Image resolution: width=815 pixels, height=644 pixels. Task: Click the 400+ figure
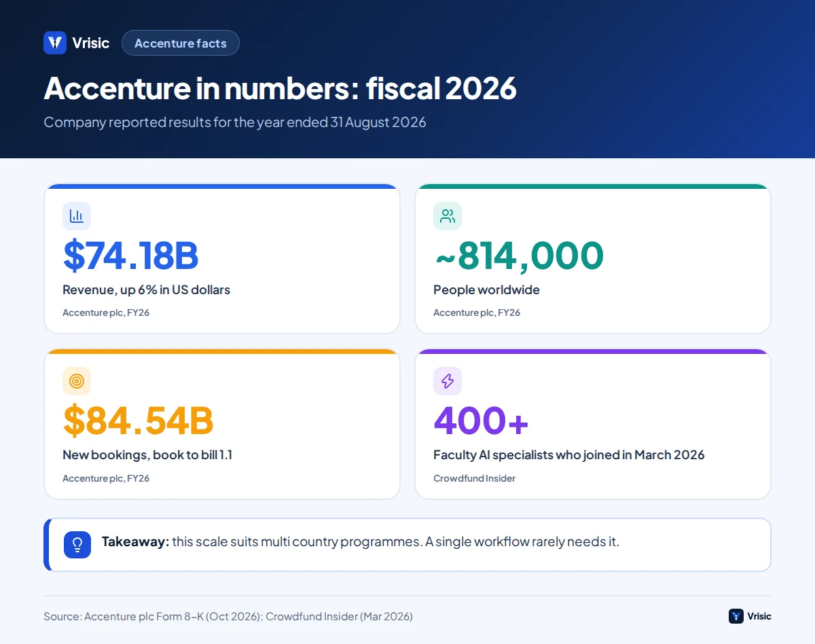(x=482, y=421)
